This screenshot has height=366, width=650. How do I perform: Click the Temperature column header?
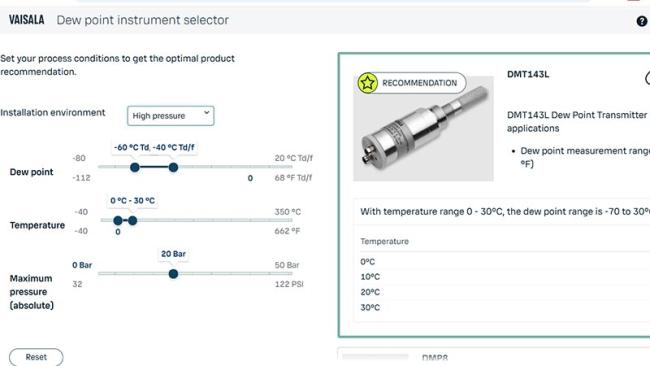384,241
